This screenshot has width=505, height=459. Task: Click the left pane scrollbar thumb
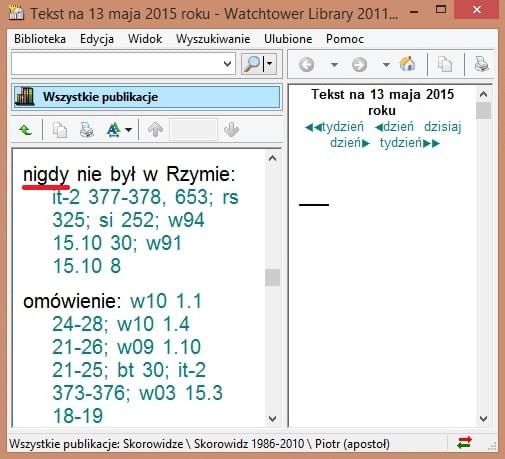tap(272, 277)
